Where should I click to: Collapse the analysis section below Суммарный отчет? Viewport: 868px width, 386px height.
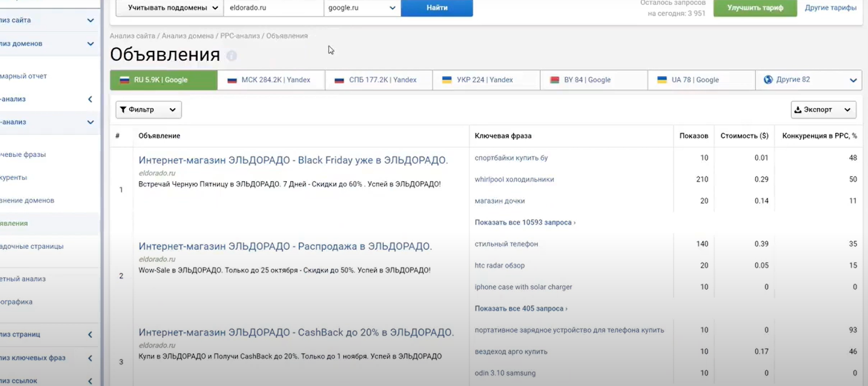click(x=90, y=99)
